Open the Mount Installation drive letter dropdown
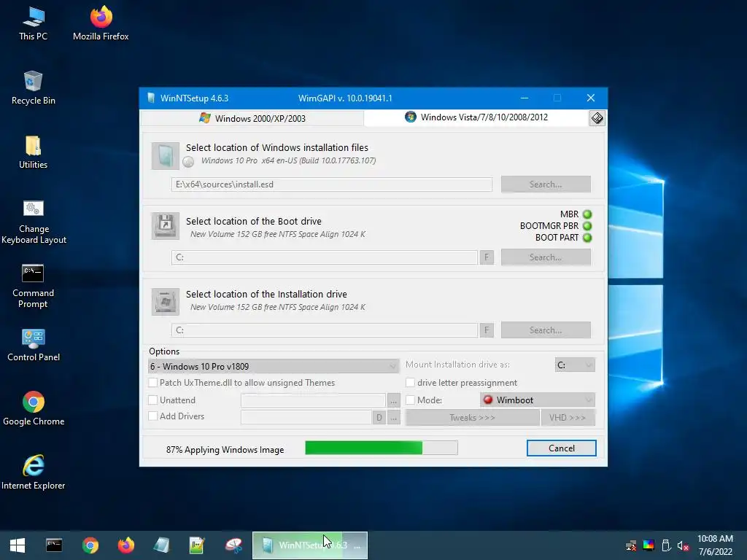Image resolution: width=747 pixels, height=560 pixels. tap(575, 365)
